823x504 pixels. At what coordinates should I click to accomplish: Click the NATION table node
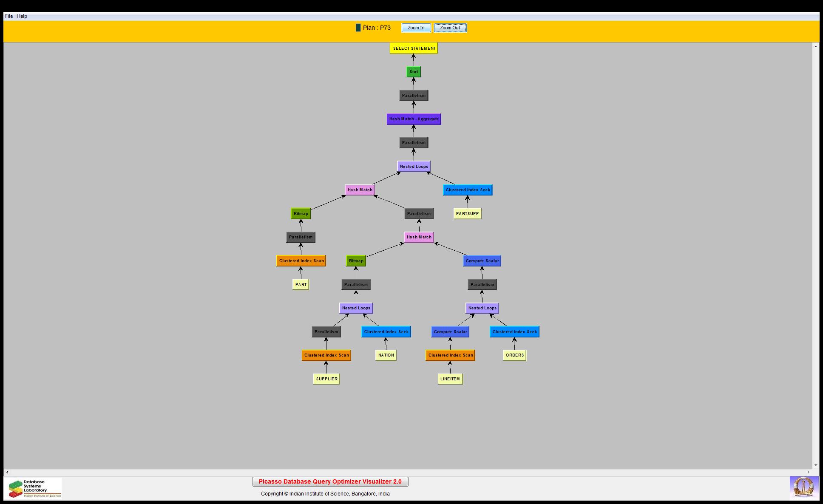386,355
